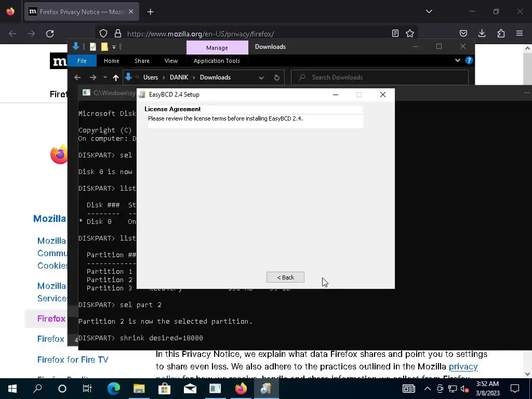
Task: Go forward in Firefox navigation
Action: (31, 34)
